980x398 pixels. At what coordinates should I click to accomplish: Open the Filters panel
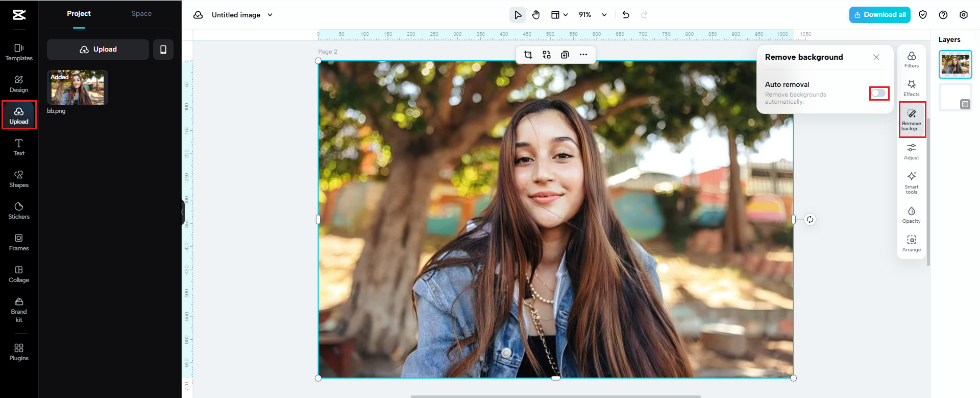point(911,59)
